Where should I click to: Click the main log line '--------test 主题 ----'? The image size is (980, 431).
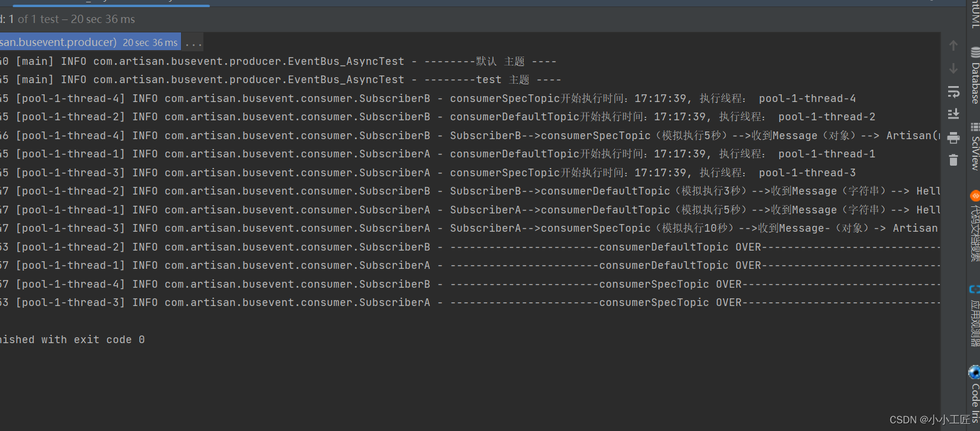[x=281, y=80]
